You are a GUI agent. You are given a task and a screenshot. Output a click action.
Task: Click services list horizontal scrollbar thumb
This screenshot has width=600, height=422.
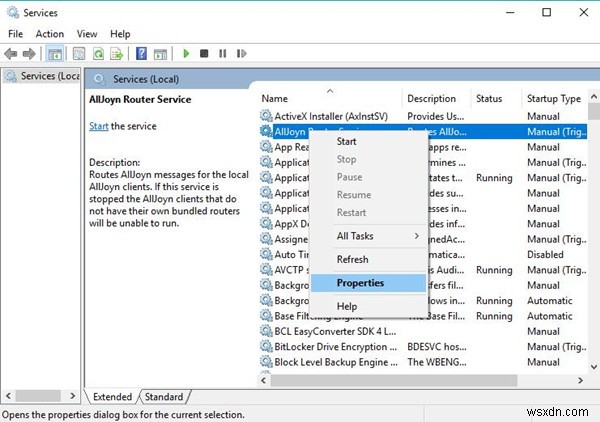tap(394, 380)
